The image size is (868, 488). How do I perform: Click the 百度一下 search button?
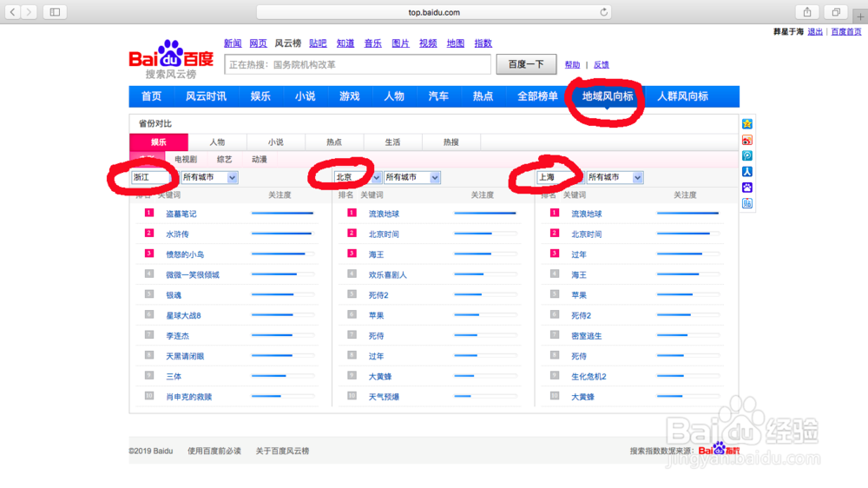527,64
